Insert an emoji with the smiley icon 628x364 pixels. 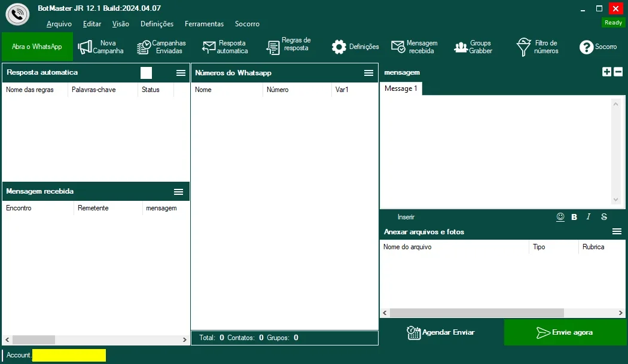560,216
